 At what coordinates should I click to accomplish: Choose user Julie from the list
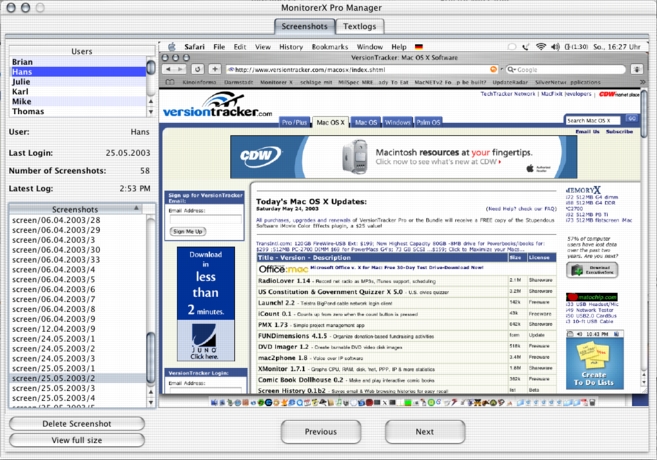point(78,82)
